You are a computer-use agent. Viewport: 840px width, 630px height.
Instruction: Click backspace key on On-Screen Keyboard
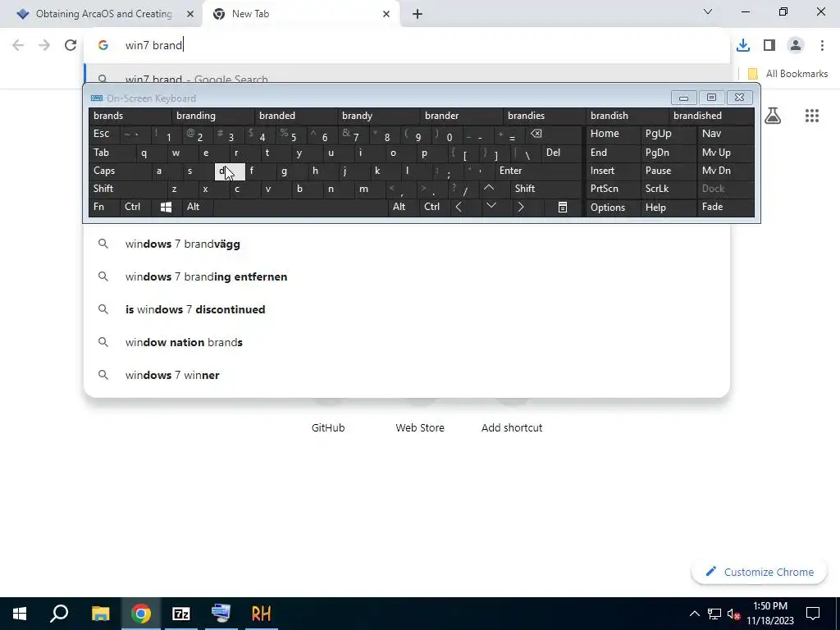(x=536, y=134)
